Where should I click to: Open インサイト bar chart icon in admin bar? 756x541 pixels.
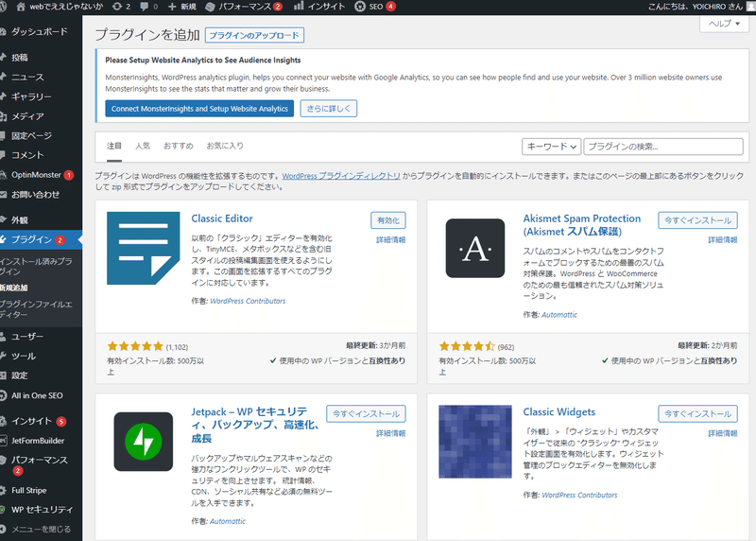[x=299, y=7]
